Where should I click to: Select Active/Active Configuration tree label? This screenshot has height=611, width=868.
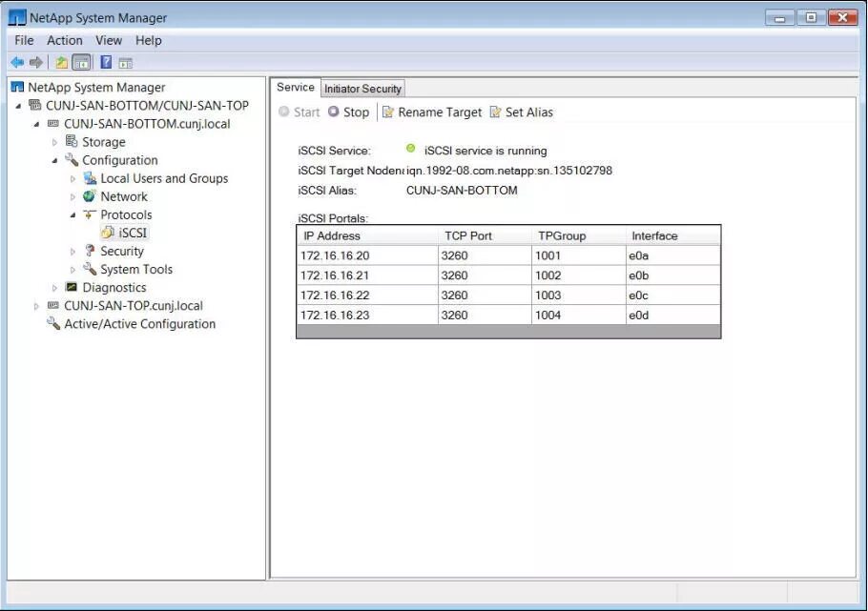(x=139, y=324)
